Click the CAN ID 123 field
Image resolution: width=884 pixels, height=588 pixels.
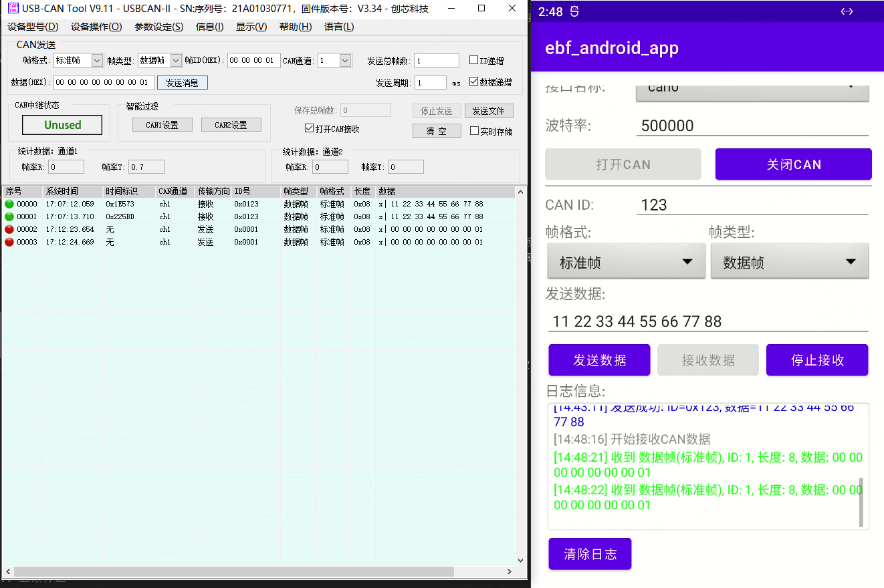tap(752, 204)
